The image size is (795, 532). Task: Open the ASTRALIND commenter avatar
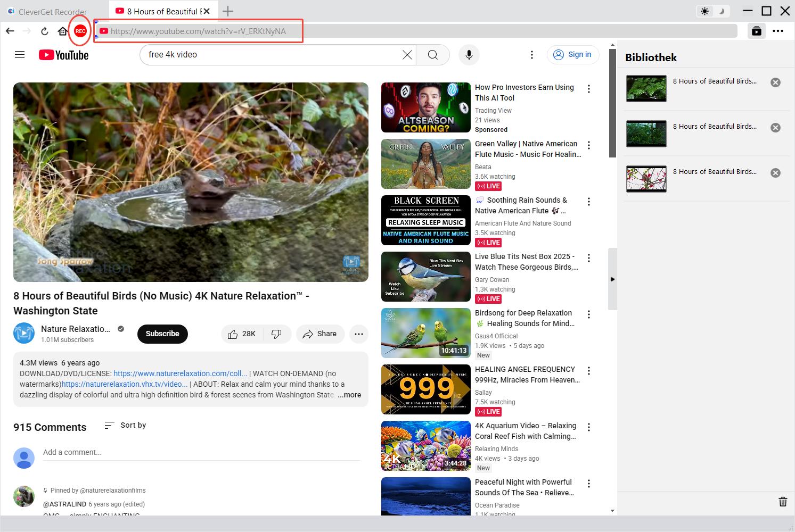[24, 496]
